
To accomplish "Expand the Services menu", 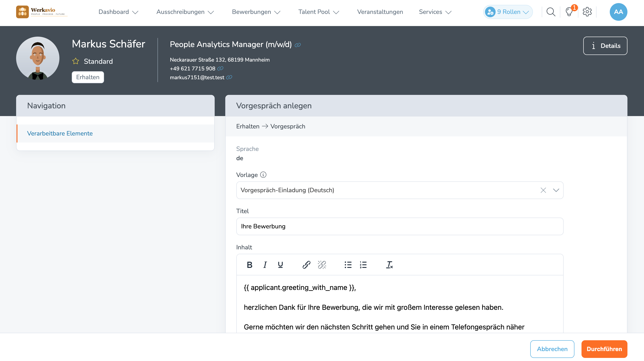I will (x=435, y=12).
